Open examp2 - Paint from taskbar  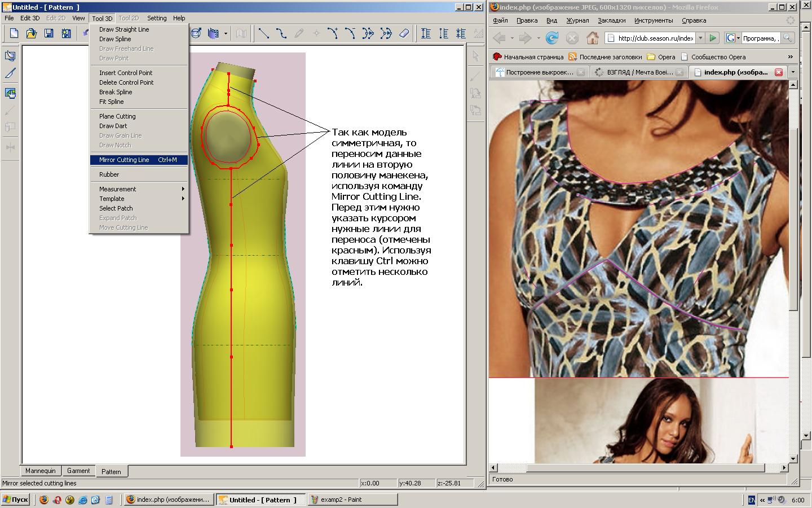coord(352,500)
